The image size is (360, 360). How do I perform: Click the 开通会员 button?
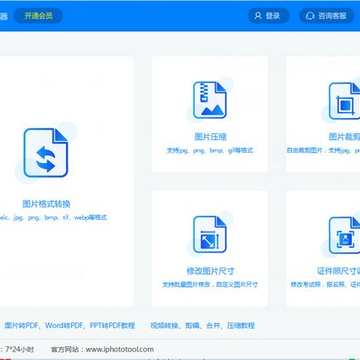[38, 16]
